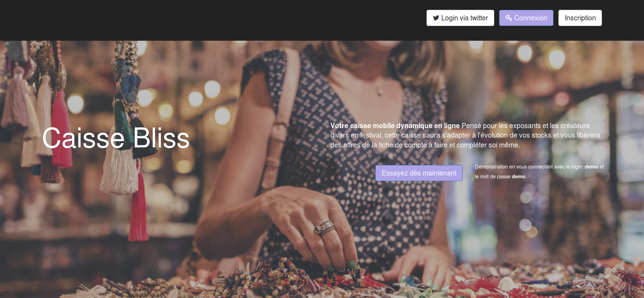Click the 'des affres de la fiche de compte' line
Viewport: 644px width, 298px height.
[425, 145]
